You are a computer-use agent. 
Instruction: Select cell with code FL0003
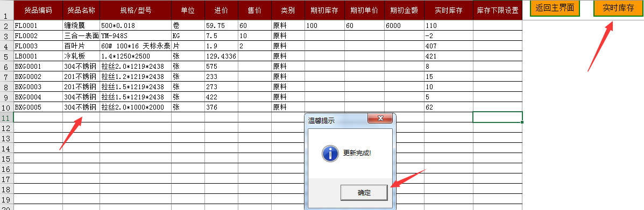tap(38, 46)
